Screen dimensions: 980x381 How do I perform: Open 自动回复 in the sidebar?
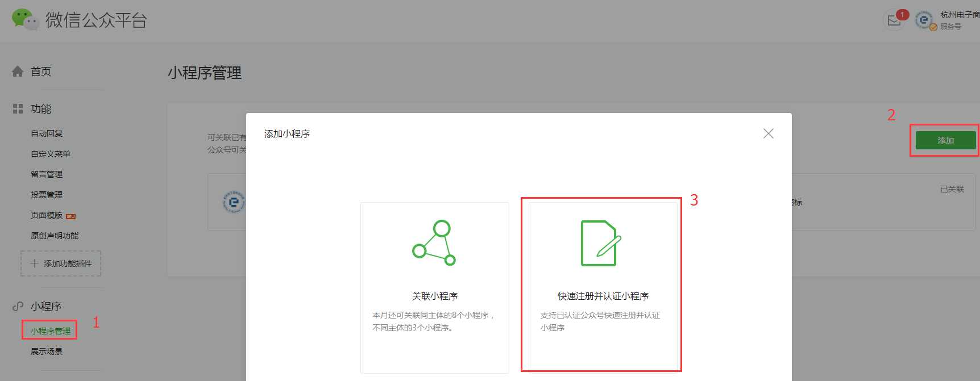[x=47, y=133]
